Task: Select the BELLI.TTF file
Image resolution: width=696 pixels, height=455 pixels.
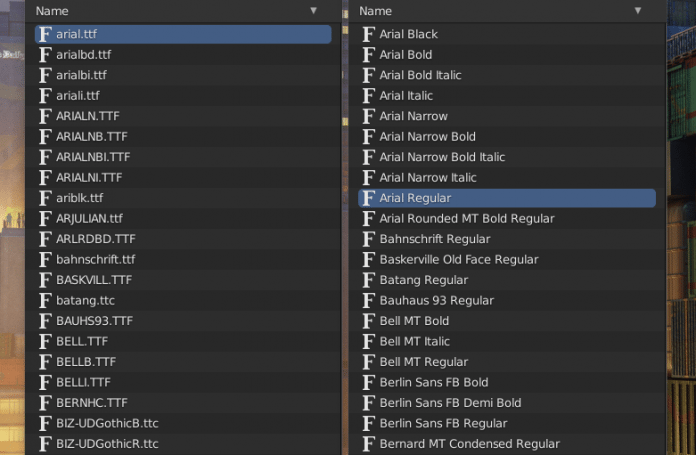Action: tap(183, 382)
